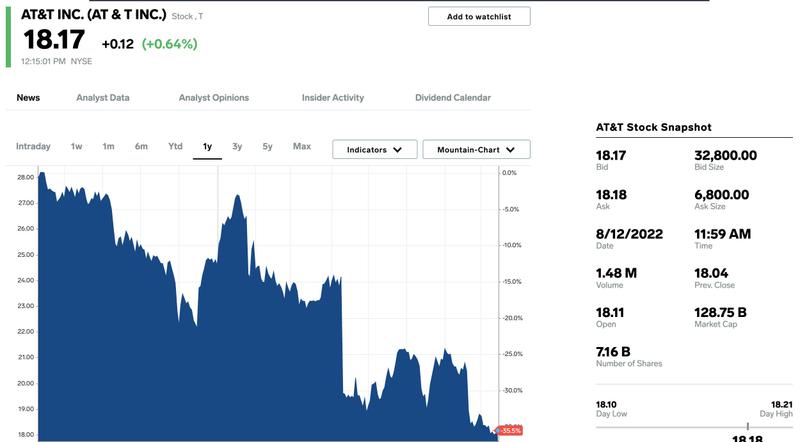Click the chart's peak near 28.00
Image resolution: width=800 pixels, height=442 pixels.
coord(42,175)
